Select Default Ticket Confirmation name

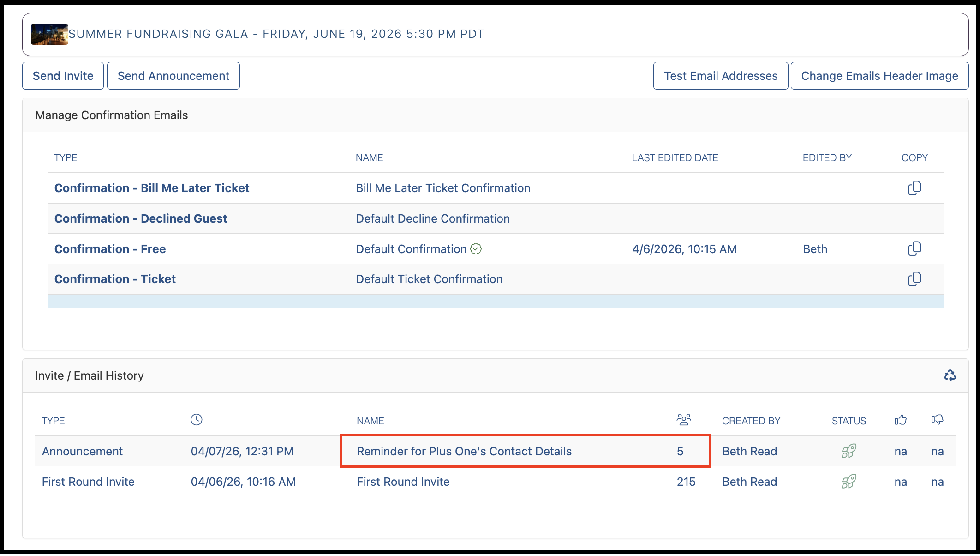[429, 279]
